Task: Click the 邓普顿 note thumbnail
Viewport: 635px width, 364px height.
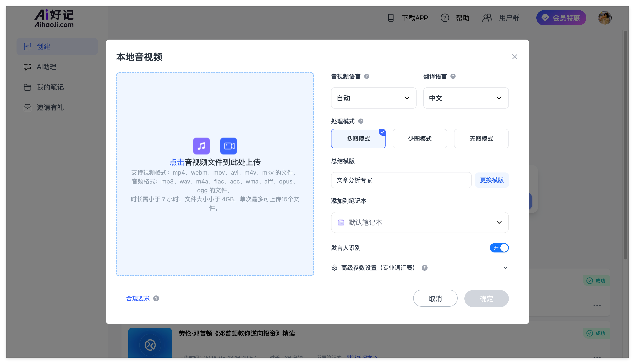Action: pyautogui.click(x=150, y=343)
